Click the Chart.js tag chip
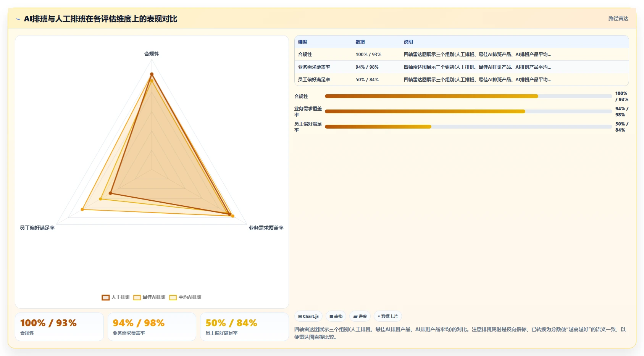The width and height of the screenshot is (644, 356). pyautogui.click(x=308, y=316)
